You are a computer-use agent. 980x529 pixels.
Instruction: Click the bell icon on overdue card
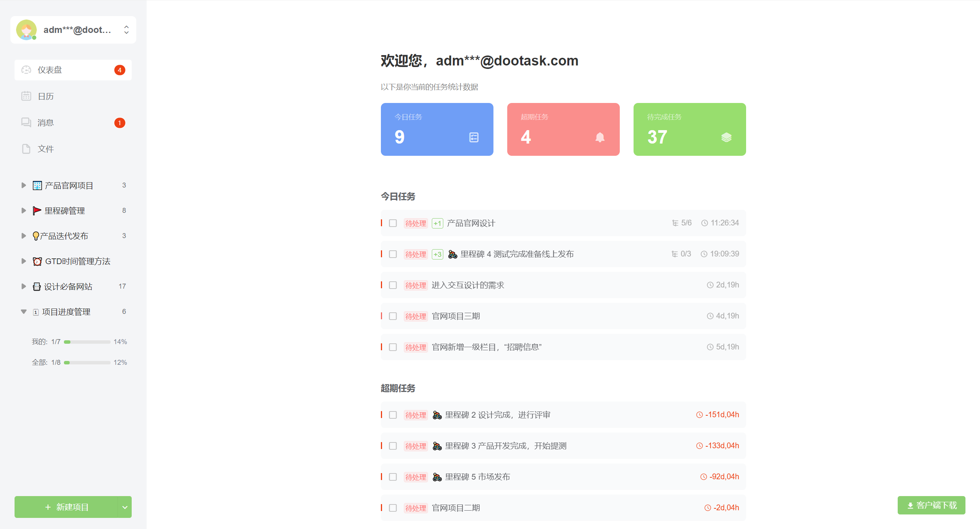600,137
